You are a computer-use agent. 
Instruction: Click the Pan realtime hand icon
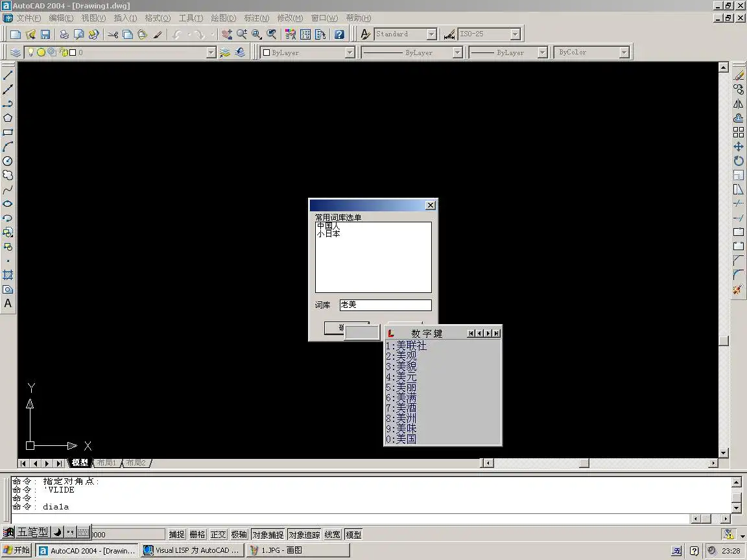click(x=227, y=34)
